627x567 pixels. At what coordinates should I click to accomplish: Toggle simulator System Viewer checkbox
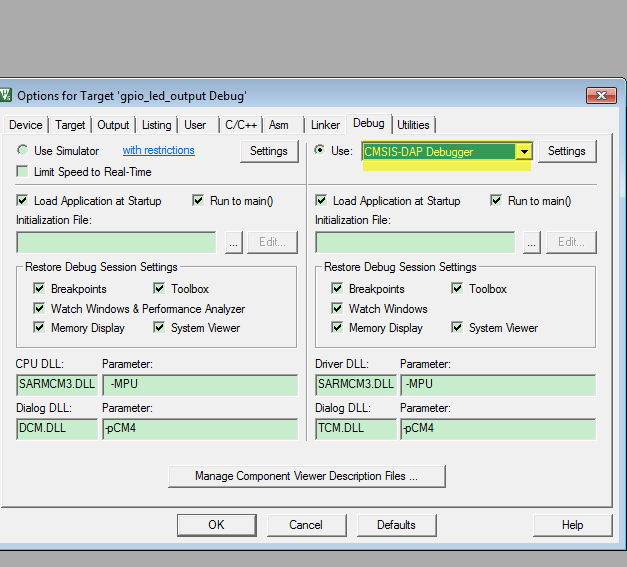pos(159,327)
